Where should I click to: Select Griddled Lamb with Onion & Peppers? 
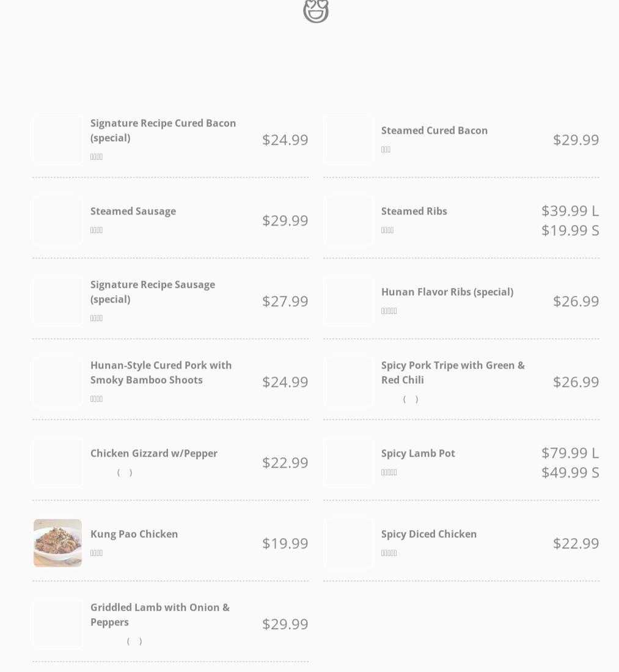tap(159, 615)
